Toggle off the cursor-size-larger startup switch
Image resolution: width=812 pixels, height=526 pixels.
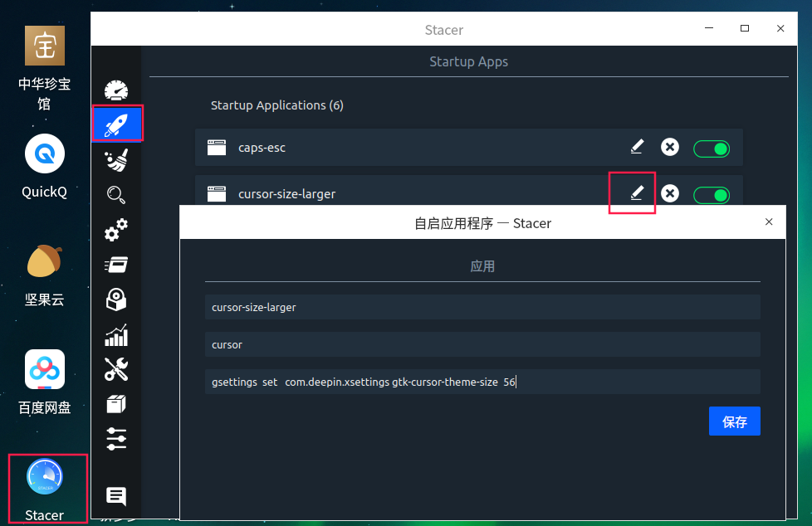[712, 195]
